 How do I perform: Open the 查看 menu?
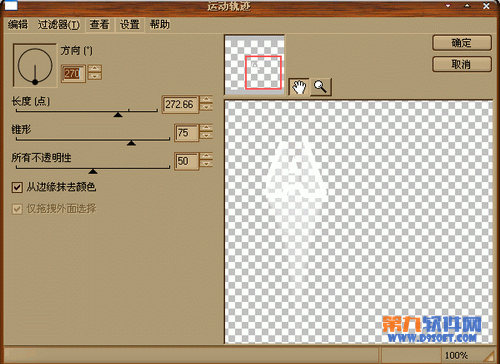pos(99,24)
